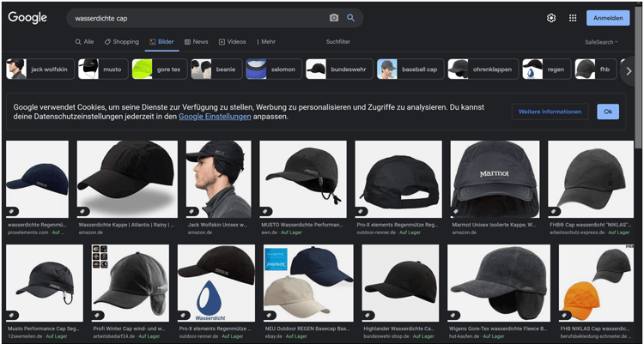This screenshot has width=644, height=344.
Task: Click Weitere Informationen button
Action: 550,112
